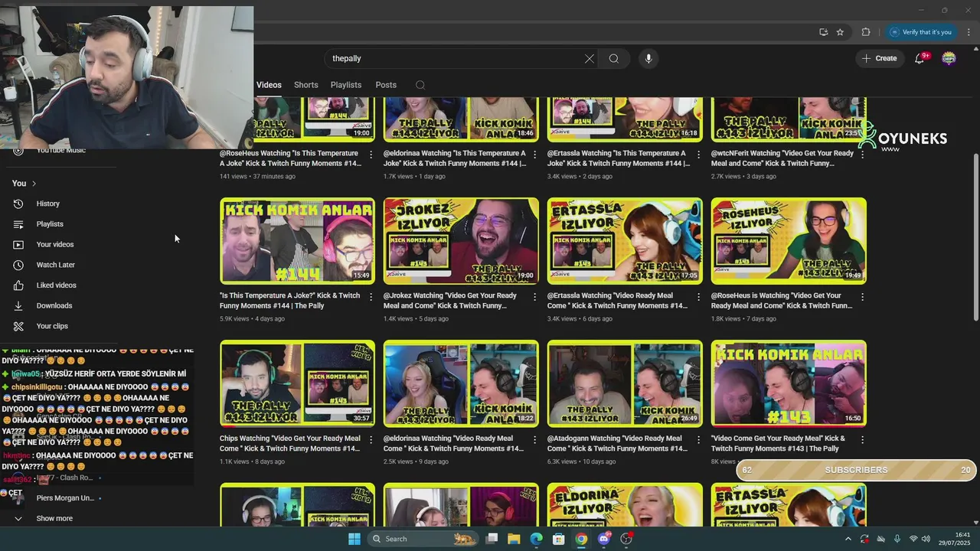Screen dimensions: 980x551
Task: Open options for Funny Moments #144 original
Action: click(x=371, y=297)
